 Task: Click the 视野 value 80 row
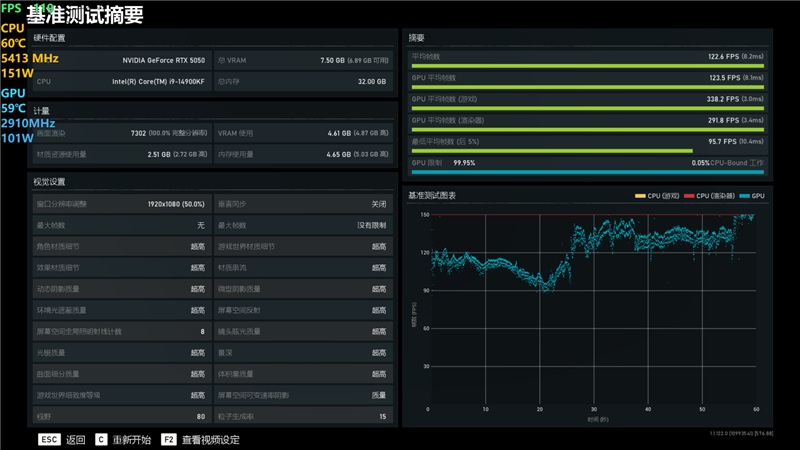[120, 416]
